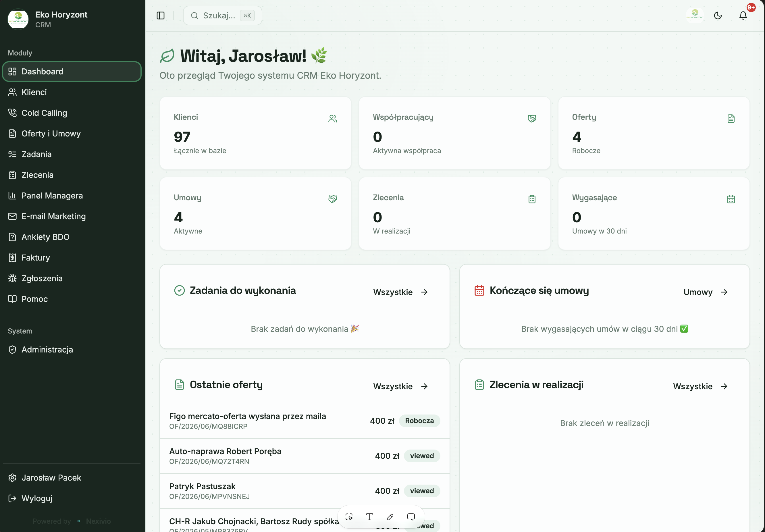Viewport: 765px width, 532px height.
Task: Open Auto-naprawa Robert Poręba offer
Action: click(x=305, y=456)
